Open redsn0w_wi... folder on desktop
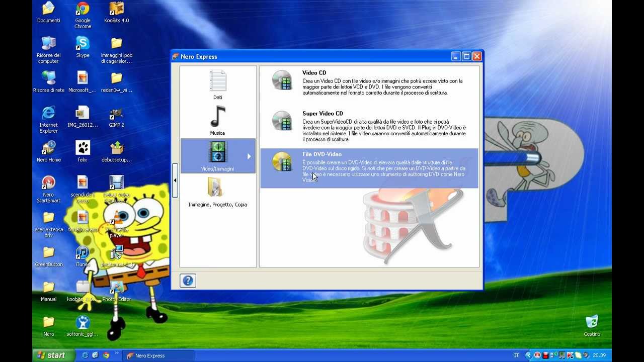This screenshot has width=644, height=362. click(116, 81)
